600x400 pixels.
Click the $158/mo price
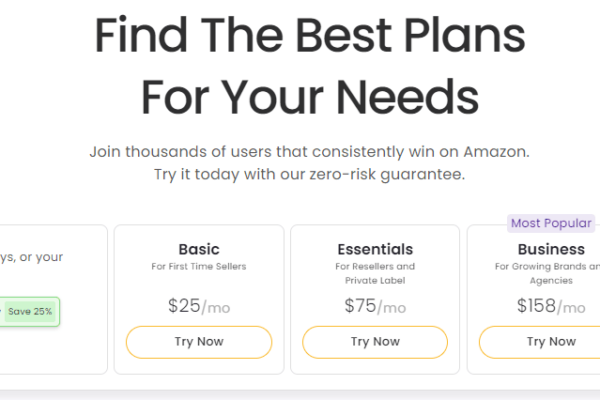[551, 306]
